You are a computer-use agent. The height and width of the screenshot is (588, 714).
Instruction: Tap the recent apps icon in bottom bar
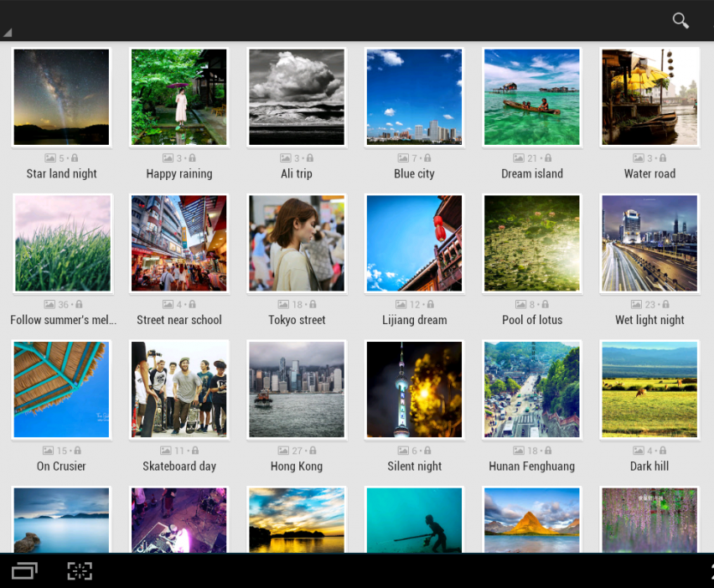23,571
